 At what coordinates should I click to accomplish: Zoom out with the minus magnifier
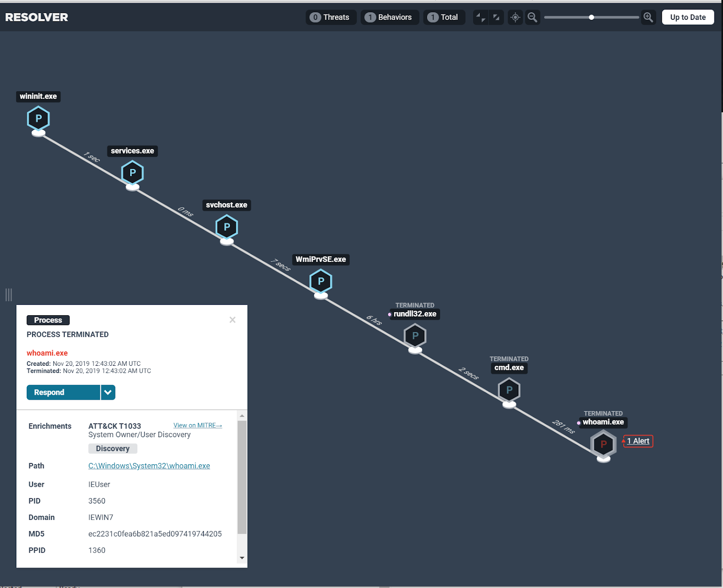[x=533, y=17]
